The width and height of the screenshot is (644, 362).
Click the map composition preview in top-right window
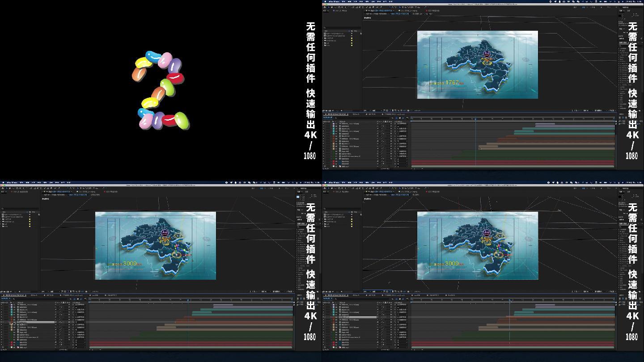click(477, 65)
